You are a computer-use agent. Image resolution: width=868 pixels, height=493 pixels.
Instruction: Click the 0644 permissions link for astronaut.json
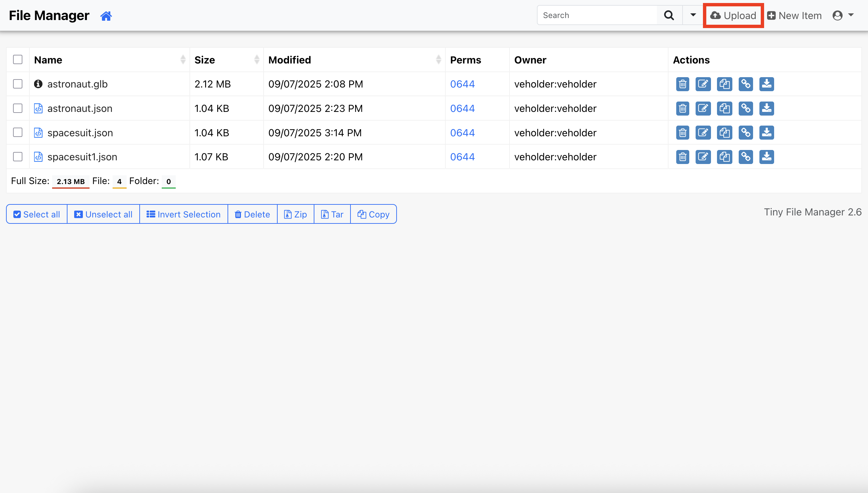click(x=462, y=108)
